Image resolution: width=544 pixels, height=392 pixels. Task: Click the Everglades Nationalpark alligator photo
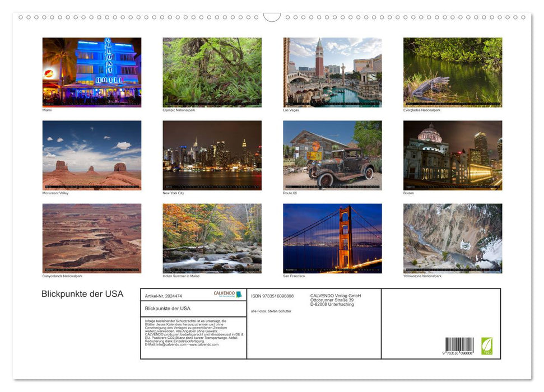click(452, 72)
